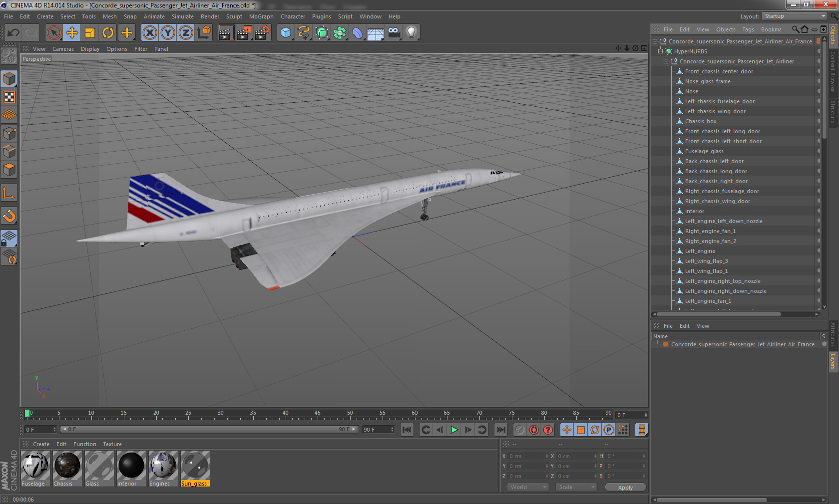Click the X position coordinate field

pos(527,456)
